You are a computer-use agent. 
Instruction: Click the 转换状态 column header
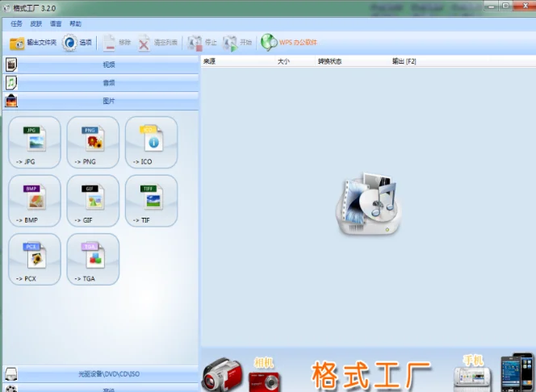tap(353, 61)
